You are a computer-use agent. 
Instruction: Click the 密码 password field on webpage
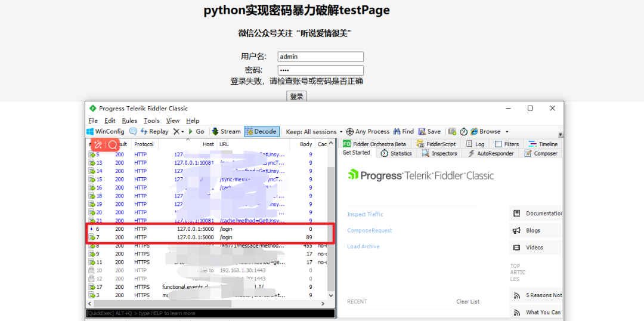[x=321, y=70]
